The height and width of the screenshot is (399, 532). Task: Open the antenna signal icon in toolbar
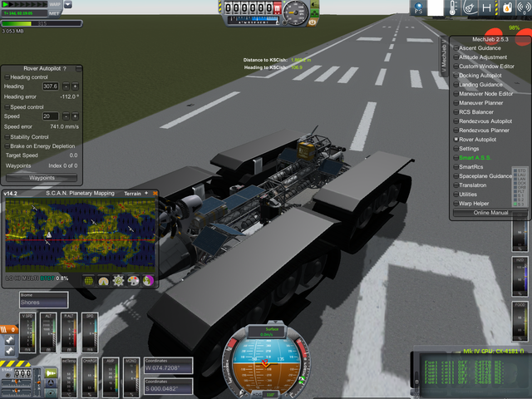[524, 7]
